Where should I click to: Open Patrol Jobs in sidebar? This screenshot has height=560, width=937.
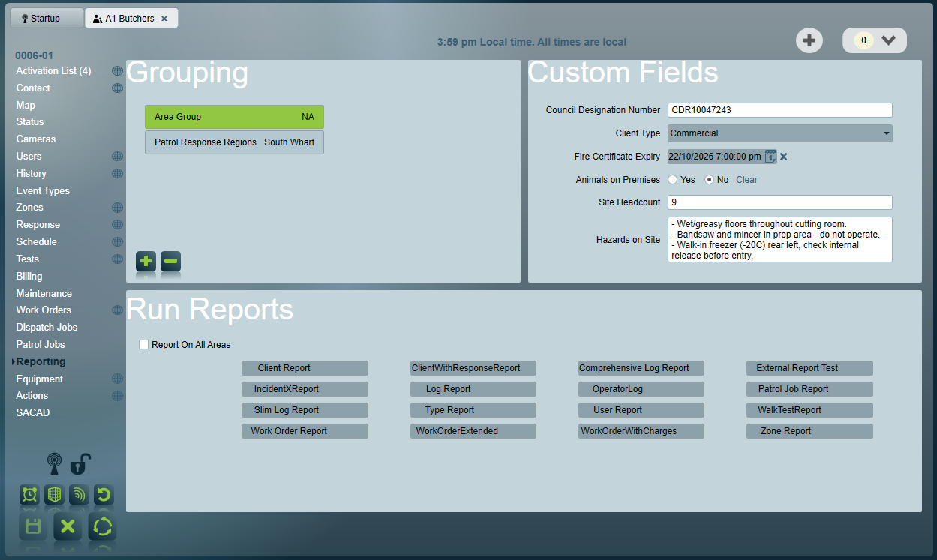point(41,345)
